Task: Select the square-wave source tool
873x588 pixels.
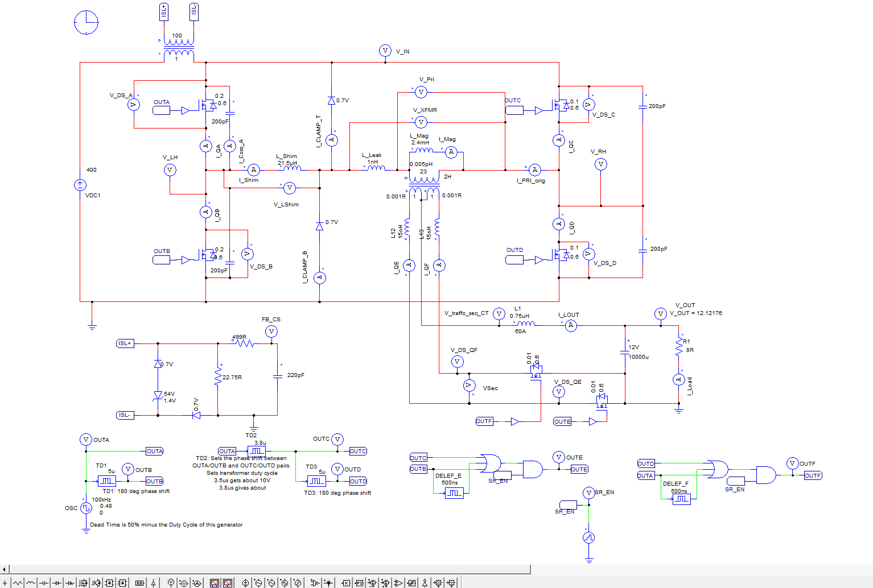Action: click(285, 582)
